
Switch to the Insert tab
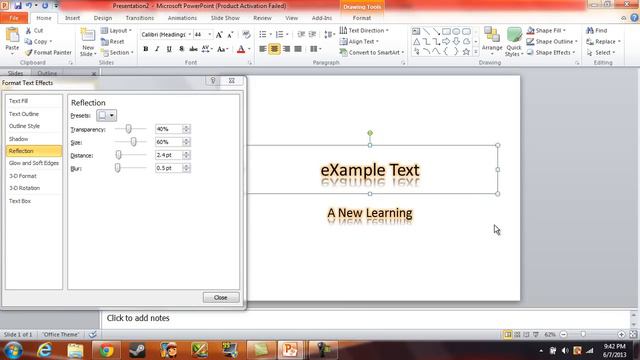tap(72, 18)
